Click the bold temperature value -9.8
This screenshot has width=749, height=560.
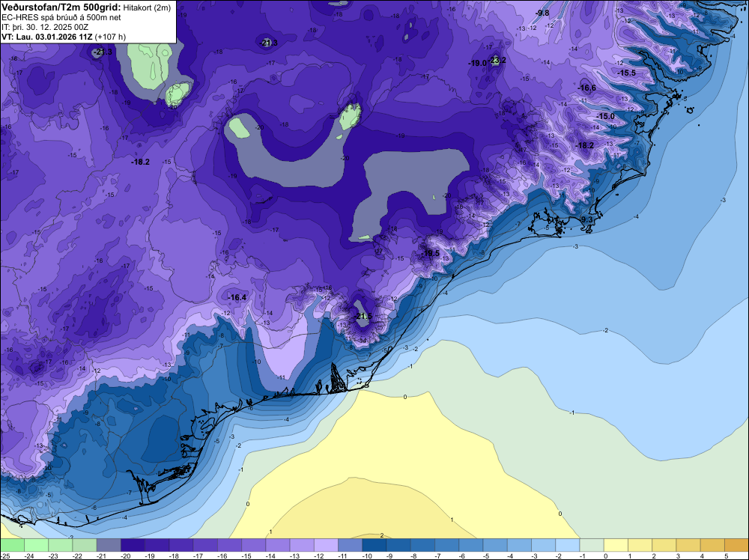(x=542, y=13)
